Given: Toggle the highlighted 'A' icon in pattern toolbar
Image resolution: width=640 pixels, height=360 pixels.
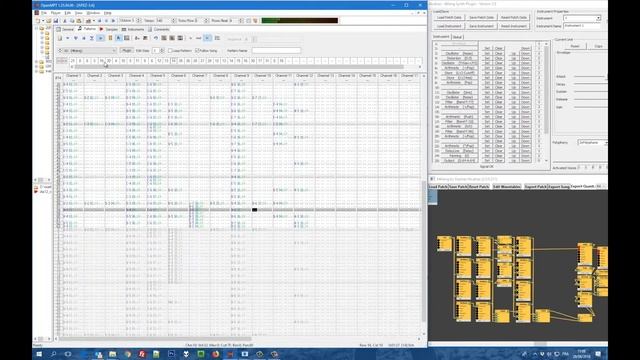Looking at the screenshot, I should click(118, 38).
